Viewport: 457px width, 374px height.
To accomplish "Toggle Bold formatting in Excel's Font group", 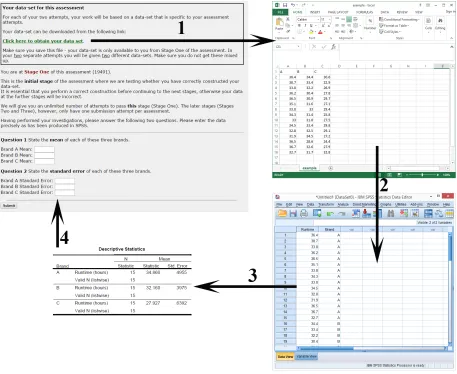I will click(299, 25).
